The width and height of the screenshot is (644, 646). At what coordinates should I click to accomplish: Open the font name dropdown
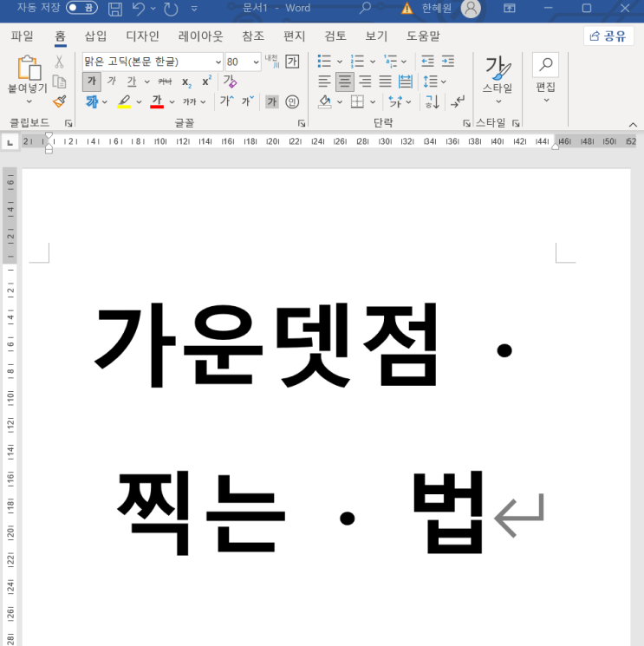click(218, 62)
